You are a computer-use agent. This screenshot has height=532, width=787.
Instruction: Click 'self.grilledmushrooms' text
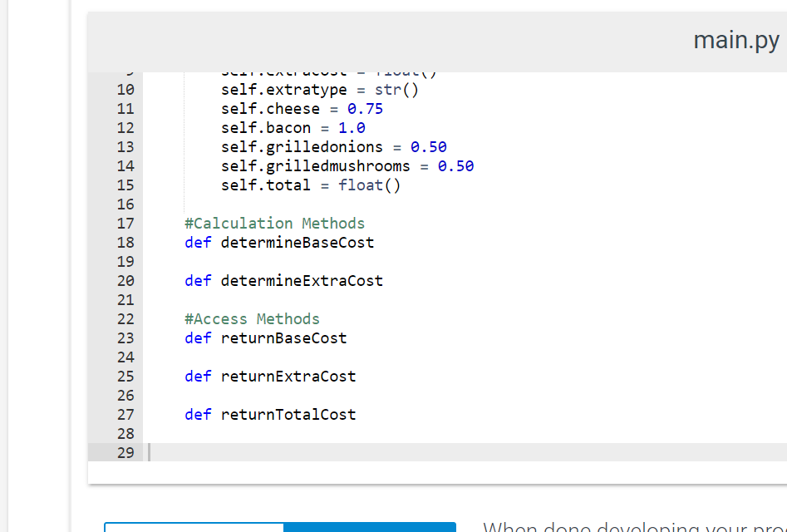point(315,166)
